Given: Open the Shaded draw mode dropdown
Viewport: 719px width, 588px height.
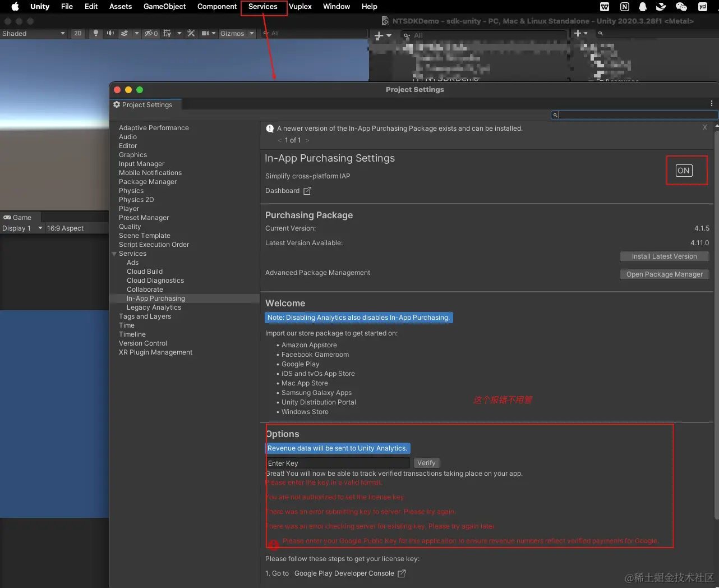Looking at the screenshot, I should [34, 34].
